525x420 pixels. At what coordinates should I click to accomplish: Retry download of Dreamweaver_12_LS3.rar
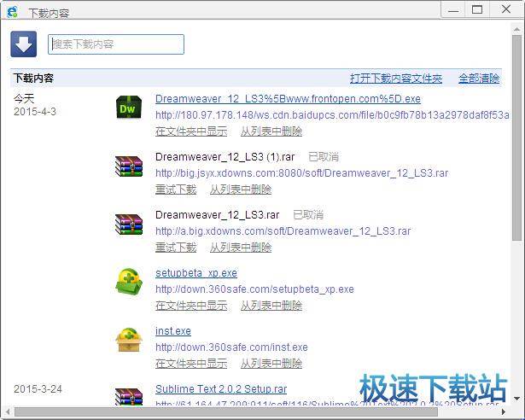176,248
